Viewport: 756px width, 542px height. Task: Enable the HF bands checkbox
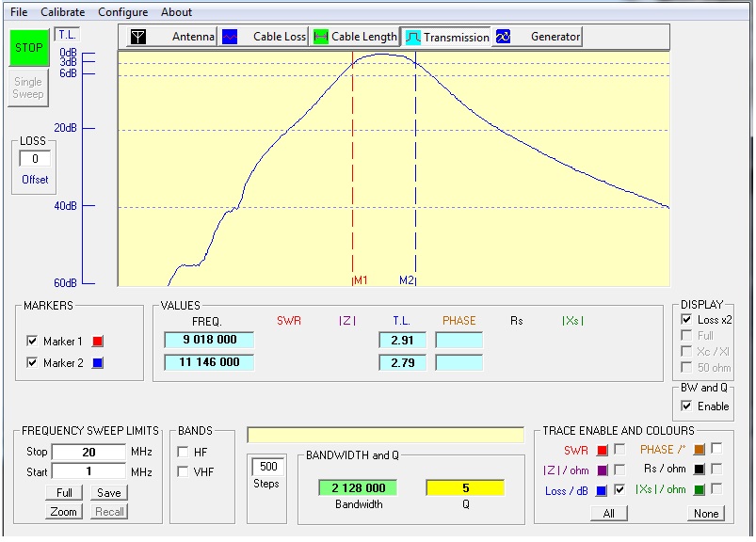(x=183, y=453)
